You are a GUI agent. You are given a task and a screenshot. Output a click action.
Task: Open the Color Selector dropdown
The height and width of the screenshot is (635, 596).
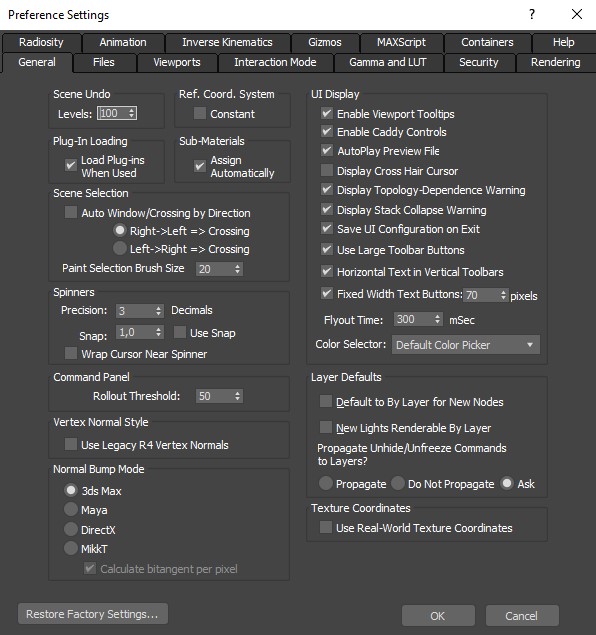tap(466, 345)
